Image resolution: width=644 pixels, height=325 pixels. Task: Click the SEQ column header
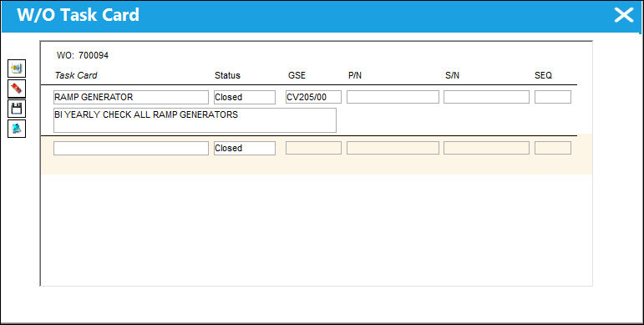[544, 75]
